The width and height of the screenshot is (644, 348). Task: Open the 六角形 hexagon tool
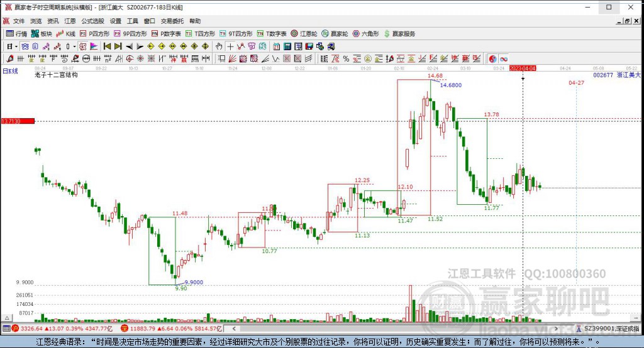point(366,34)
